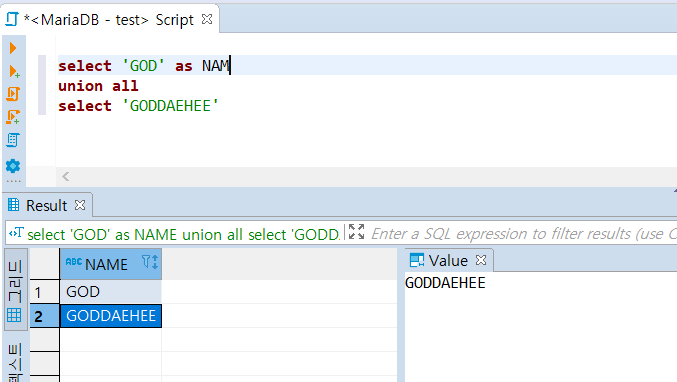
Task: Execute SQL statement with the orange play icon
Action: tap(13, 48)
